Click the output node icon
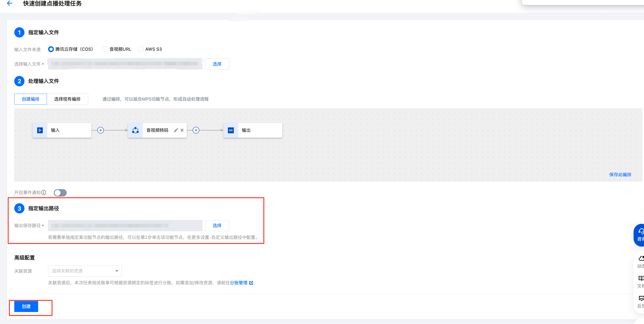This screenshot has width=644, height=324. (x=231, y=130)
